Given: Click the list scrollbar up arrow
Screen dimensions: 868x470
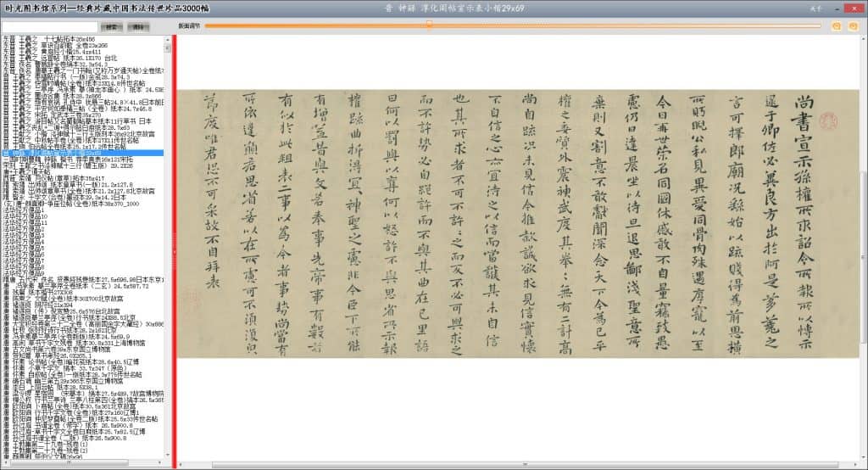Looking at the screenshot, I should (x=167, y=38).
